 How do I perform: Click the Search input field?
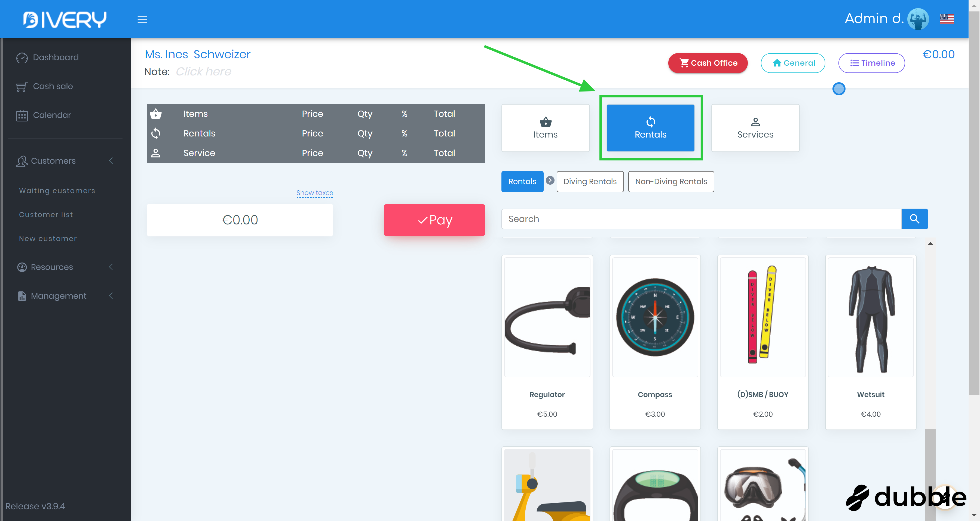tap(701, 219)
